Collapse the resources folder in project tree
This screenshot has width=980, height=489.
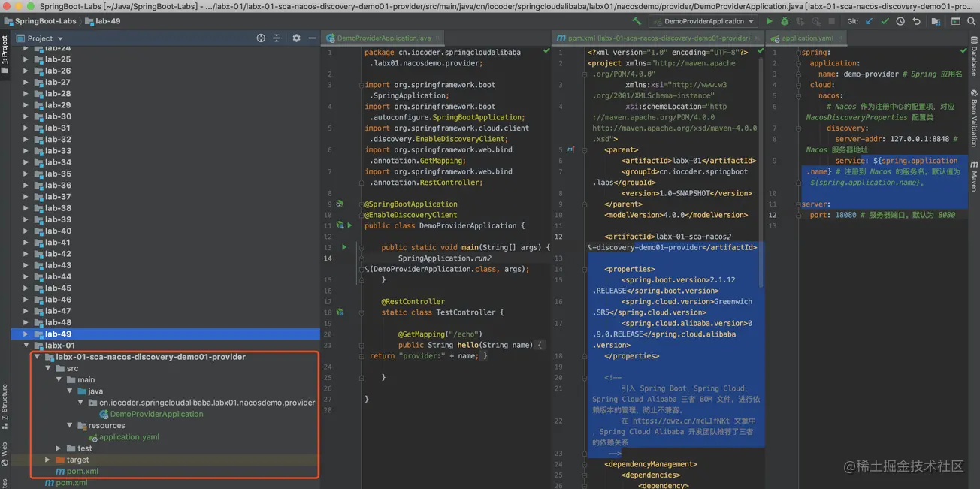(x=71, y=425)
